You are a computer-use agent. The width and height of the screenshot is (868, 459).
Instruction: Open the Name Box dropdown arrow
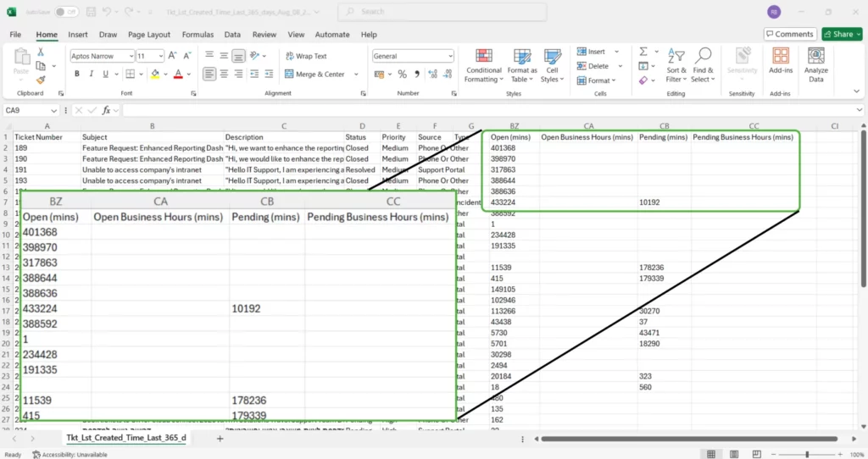(53, 111)
